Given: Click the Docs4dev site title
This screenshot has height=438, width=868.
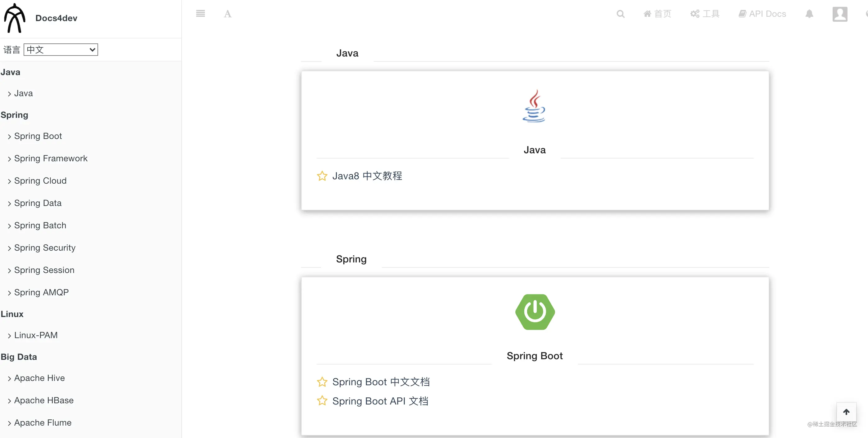Looking at the screenshot, I should pos(56,18).
